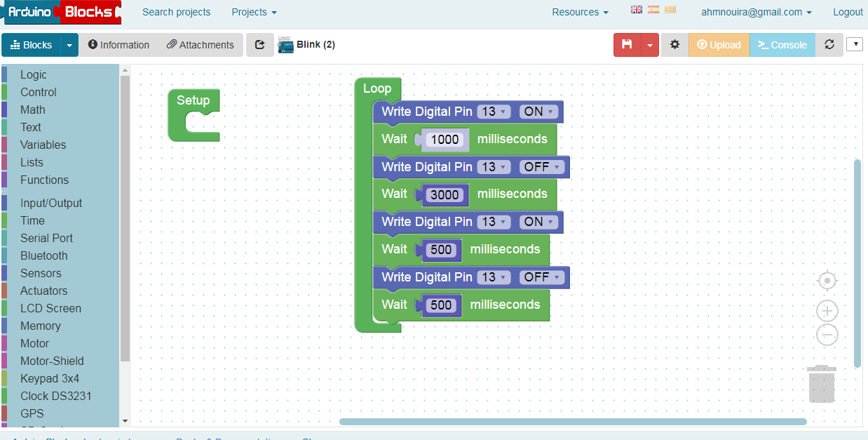Screen dimensions: 868x440
Task: Open the project settings gear icon
Action: 674,44
